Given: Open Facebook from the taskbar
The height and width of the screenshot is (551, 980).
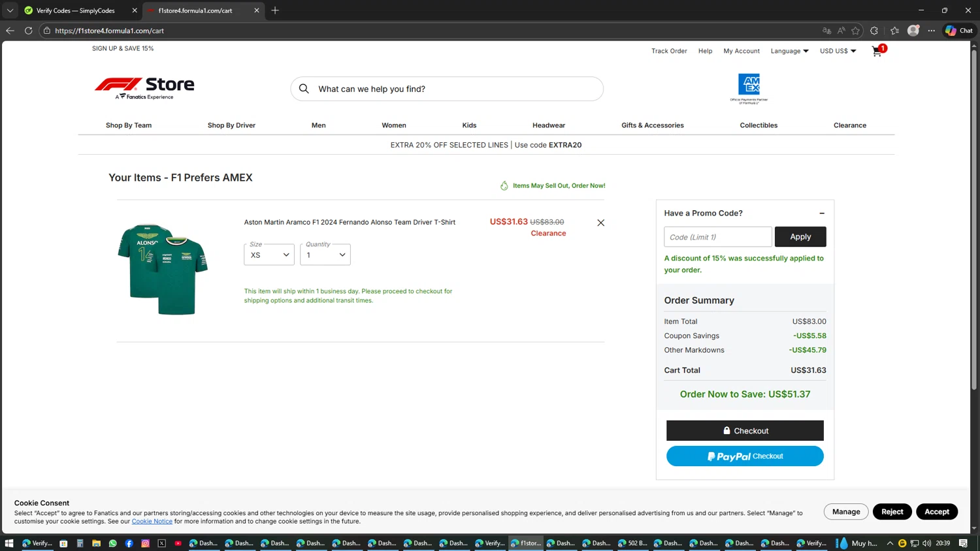Looking at the screenshot, I should pyautogui.click(x=129, y=543).
